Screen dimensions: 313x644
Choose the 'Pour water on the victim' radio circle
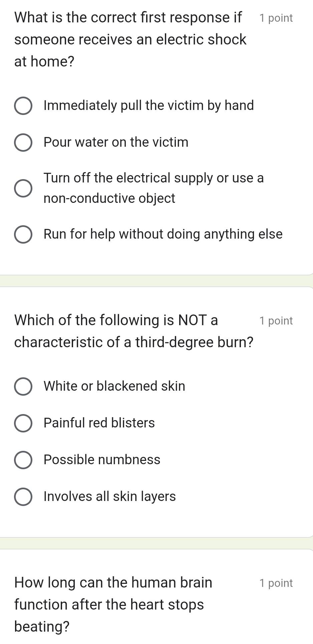tap(23, 143)
